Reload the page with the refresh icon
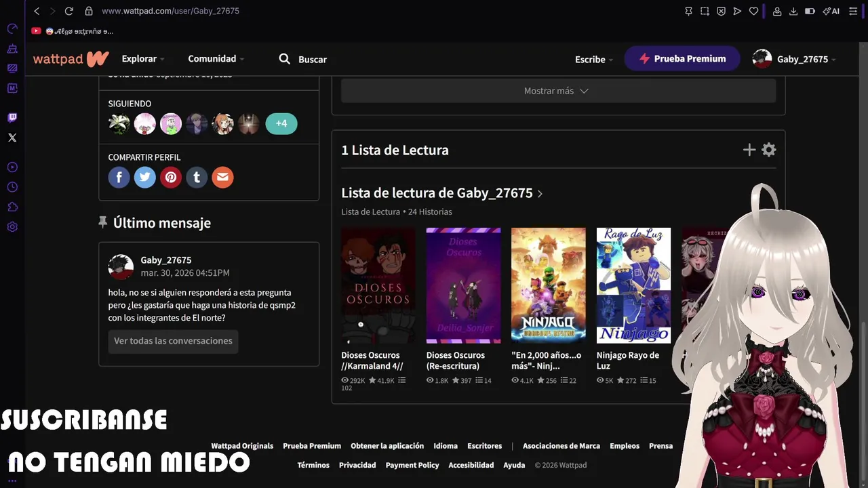Image resolution: width=868 pixels, height=488 pixels. tap(68, 11)
